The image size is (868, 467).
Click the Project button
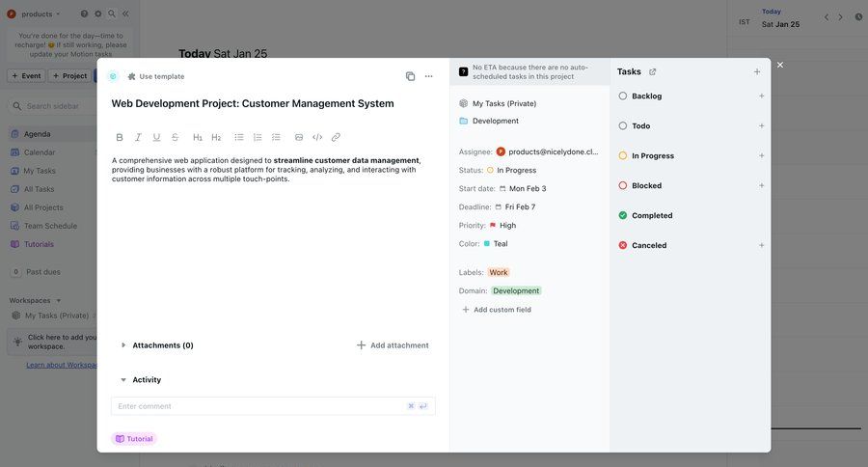click(x=69, y=76)
